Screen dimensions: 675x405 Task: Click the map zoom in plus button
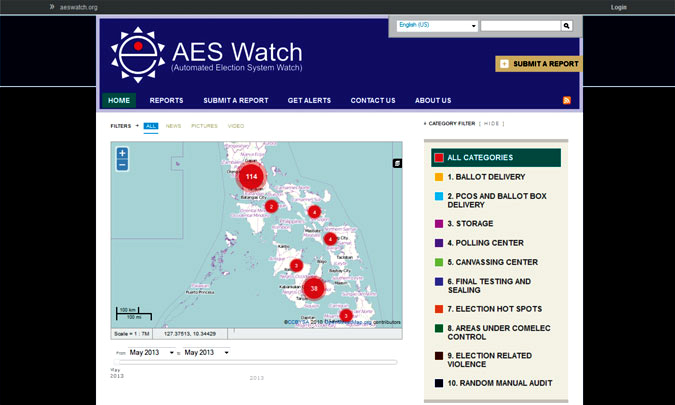pos(122,153)
